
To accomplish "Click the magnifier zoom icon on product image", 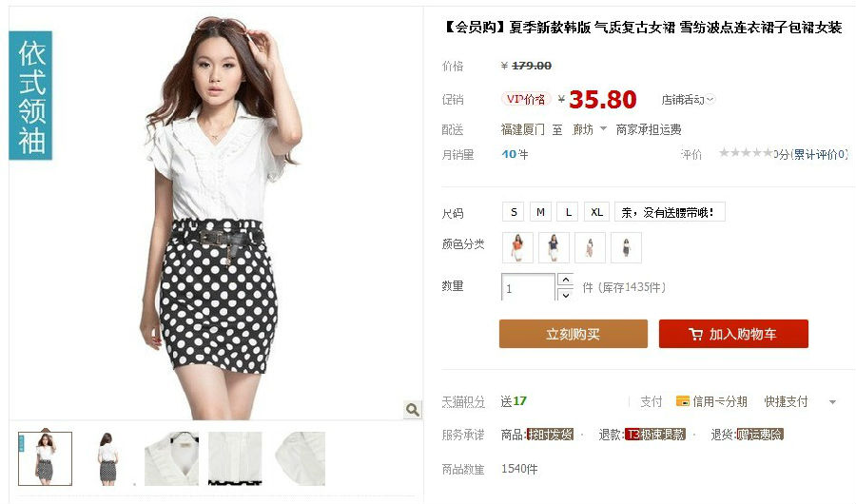I will click(x=413, y=409).
